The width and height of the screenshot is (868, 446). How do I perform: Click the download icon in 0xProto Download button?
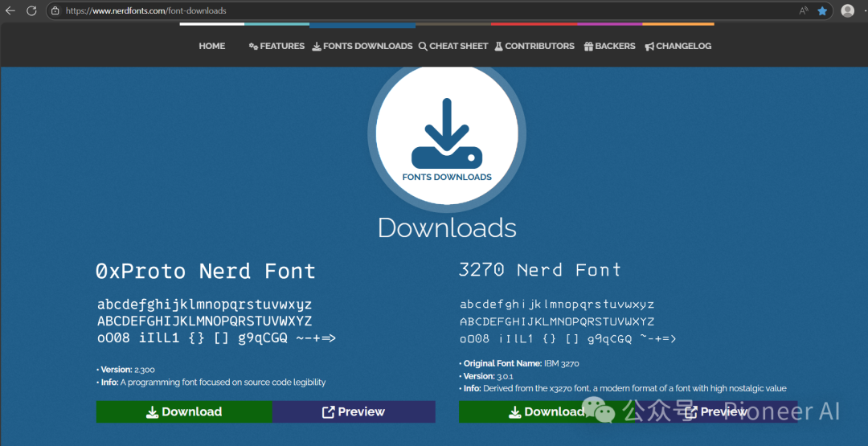click(152, 412)
